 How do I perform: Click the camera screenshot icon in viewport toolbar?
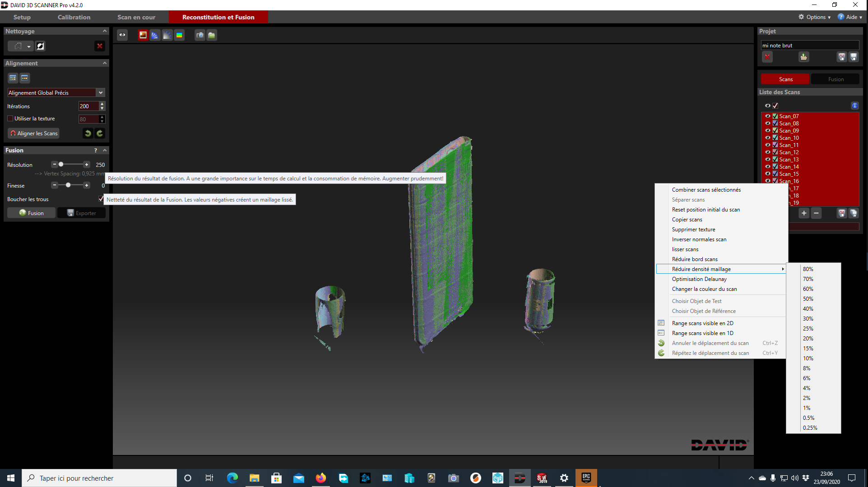click(x=200, y=35)
